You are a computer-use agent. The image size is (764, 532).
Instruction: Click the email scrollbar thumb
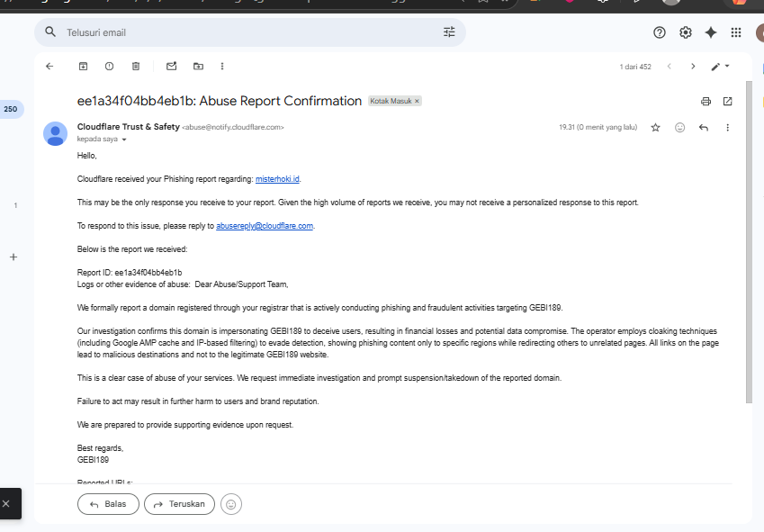pos(749,242)
